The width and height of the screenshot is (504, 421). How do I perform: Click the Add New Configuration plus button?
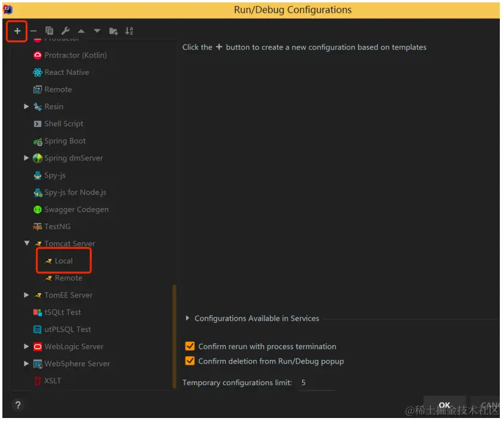[17, 31]
